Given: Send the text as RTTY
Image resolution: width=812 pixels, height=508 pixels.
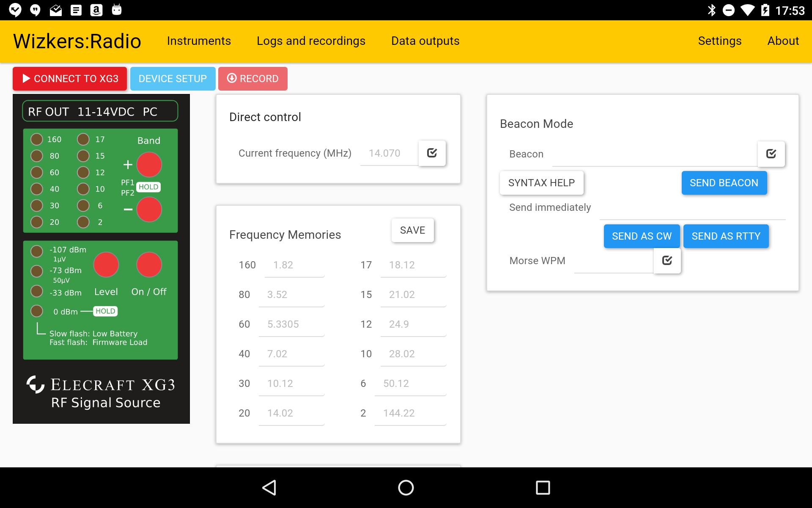Looking at the screenshot, I should click(726, 236).
